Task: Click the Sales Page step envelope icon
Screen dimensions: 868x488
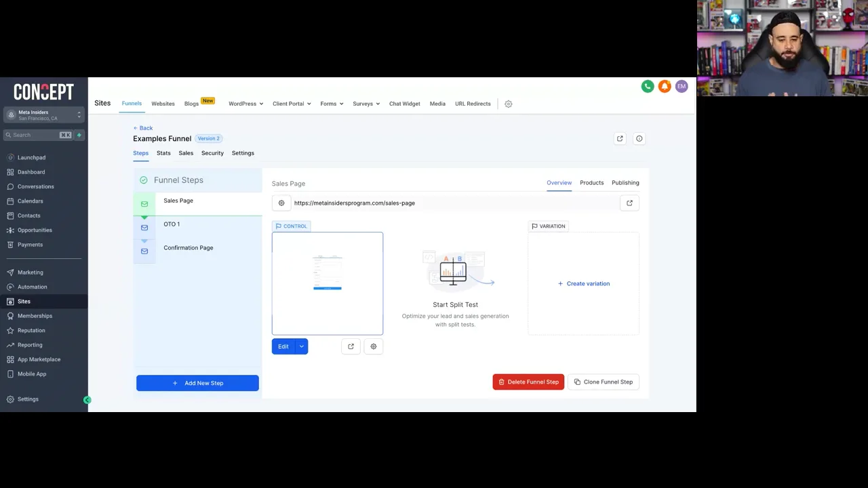Action: pos(144,204)
